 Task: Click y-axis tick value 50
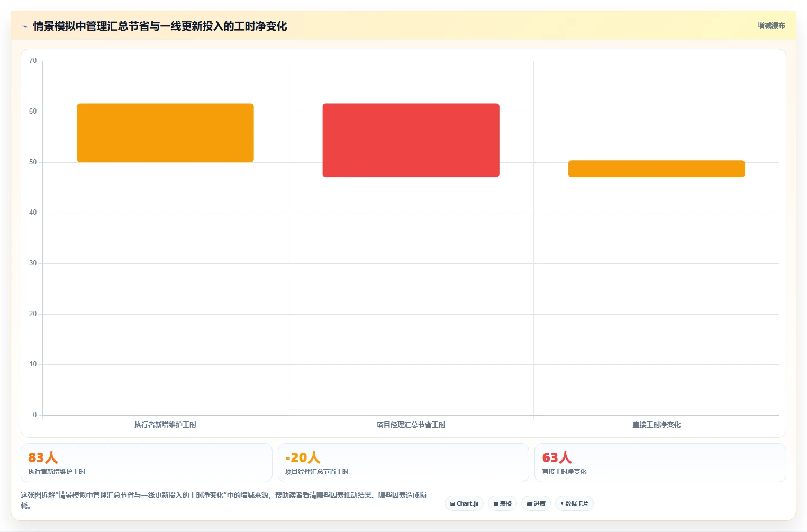click(33, 162)
